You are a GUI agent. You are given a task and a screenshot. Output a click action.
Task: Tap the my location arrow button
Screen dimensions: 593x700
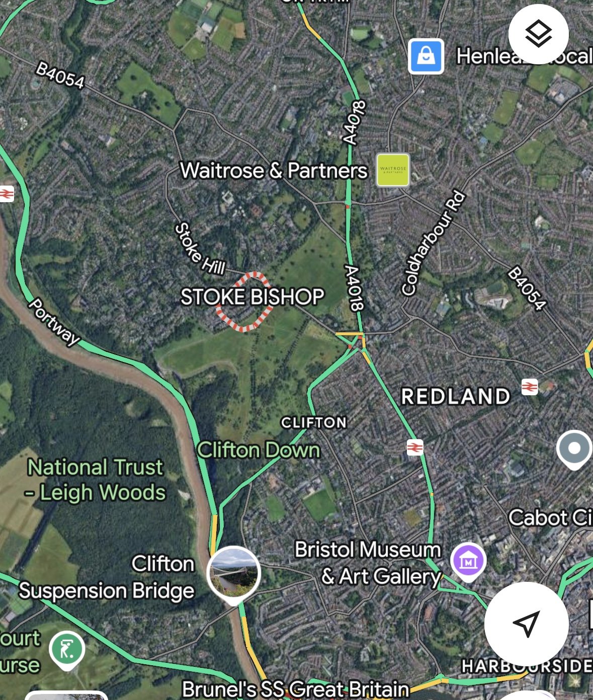pos(526,624)
